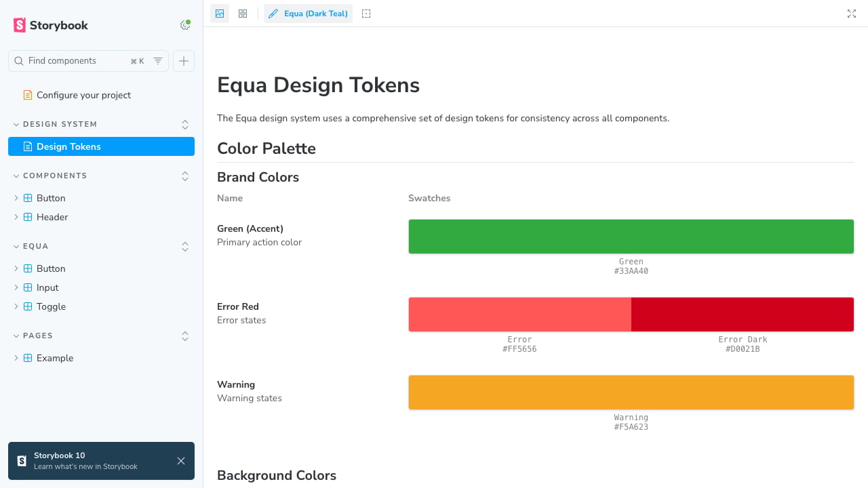Click the Primary action color description

click(259, 243)
